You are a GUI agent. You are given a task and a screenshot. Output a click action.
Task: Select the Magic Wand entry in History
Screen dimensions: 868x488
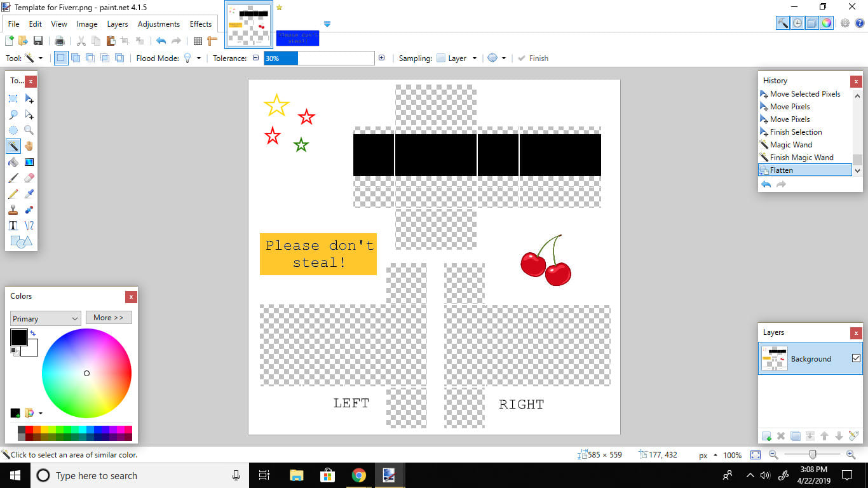(791, 144)
